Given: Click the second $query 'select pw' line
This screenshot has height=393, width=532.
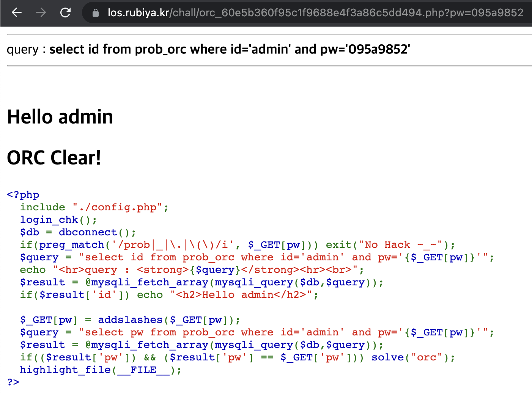Looking at the screenshot, I should pyautogui.click(x=257, y=332).
